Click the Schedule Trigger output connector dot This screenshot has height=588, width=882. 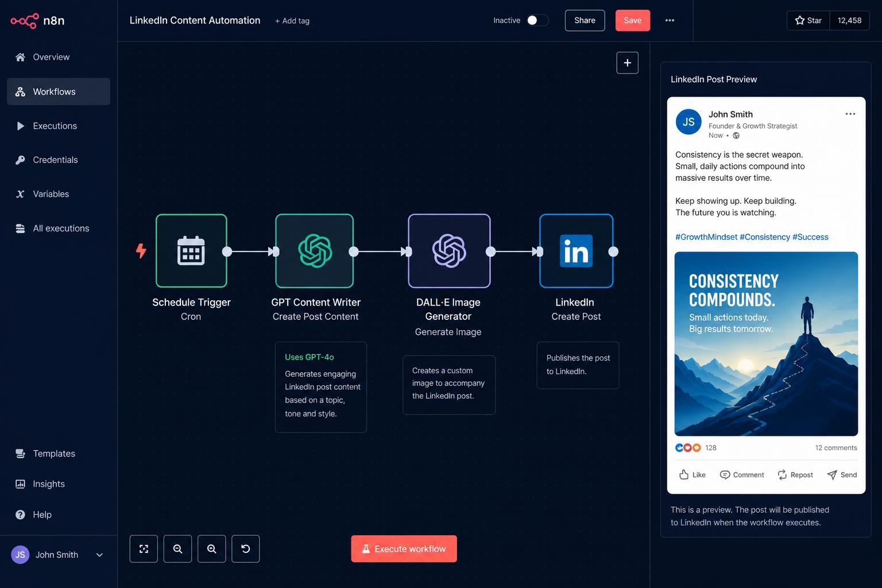(227, 252)
